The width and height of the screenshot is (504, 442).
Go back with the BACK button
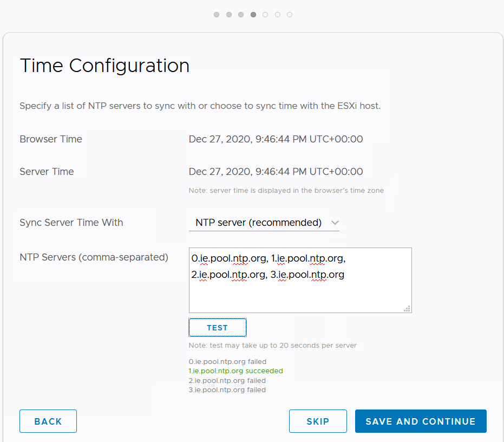point(48,421)
